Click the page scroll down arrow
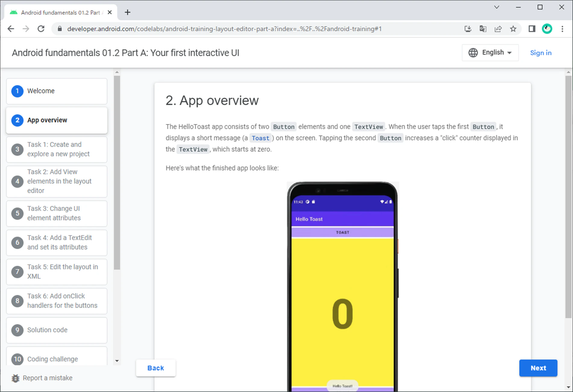 tap(568, 387)
